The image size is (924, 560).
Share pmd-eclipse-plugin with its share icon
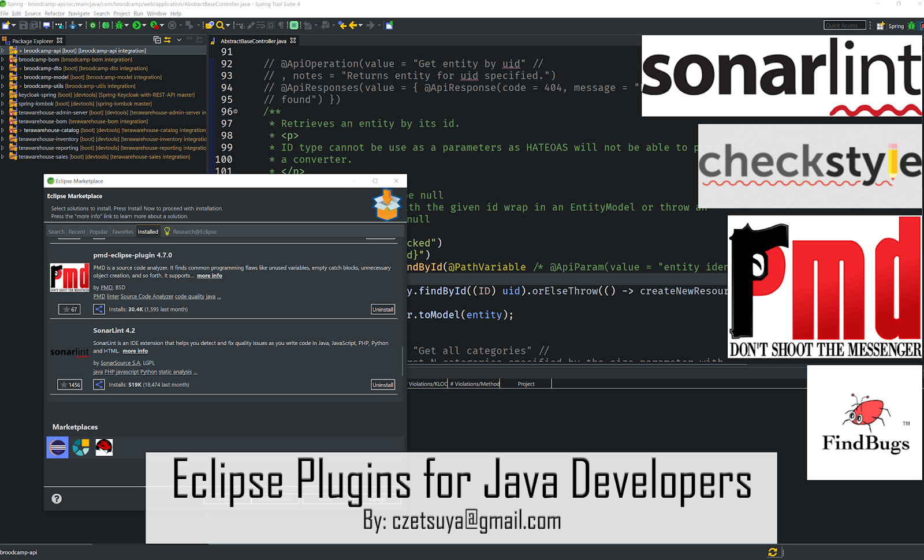(x=99, y=309)
